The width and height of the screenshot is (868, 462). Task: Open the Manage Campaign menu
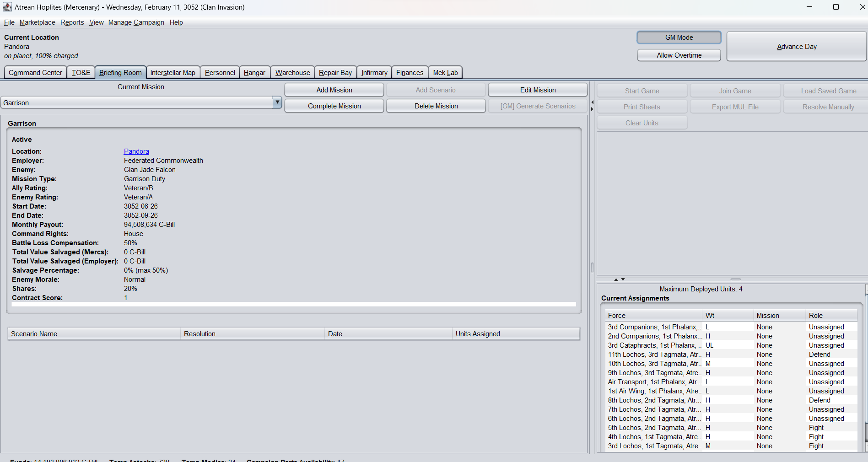136,22
